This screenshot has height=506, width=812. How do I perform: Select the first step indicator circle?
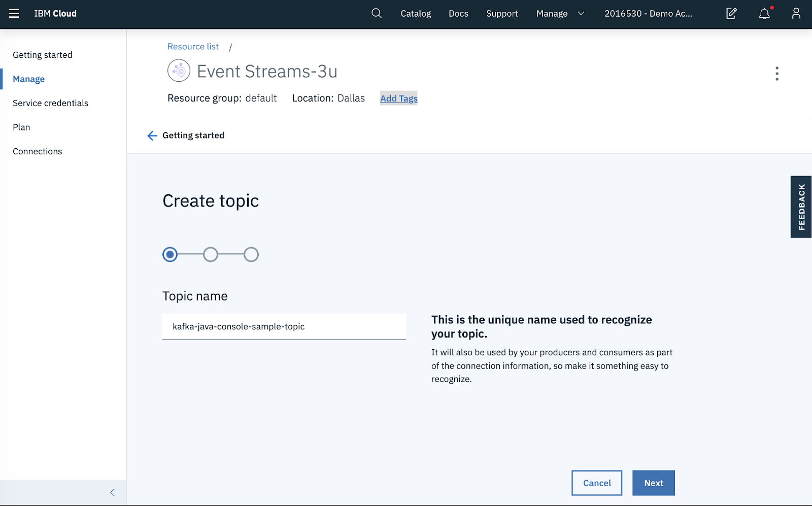pos(170,254)
